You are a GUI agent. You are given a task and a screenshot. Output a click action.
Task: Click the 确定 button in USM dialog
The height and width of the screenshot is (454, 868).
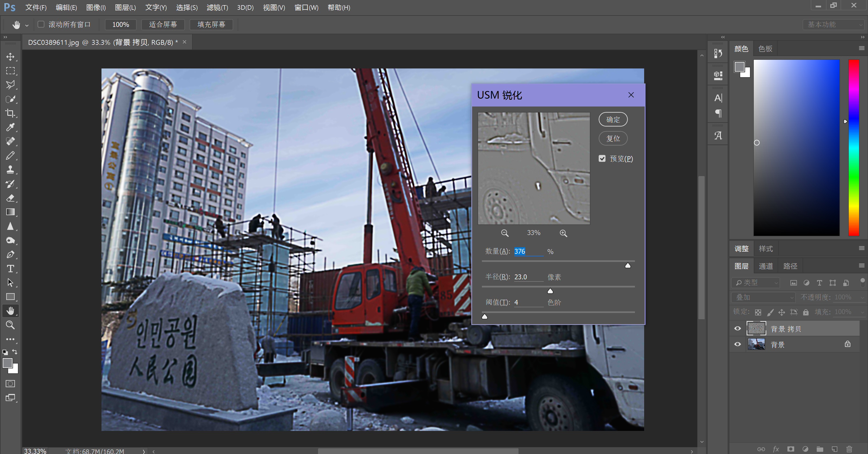coord(613,119)
